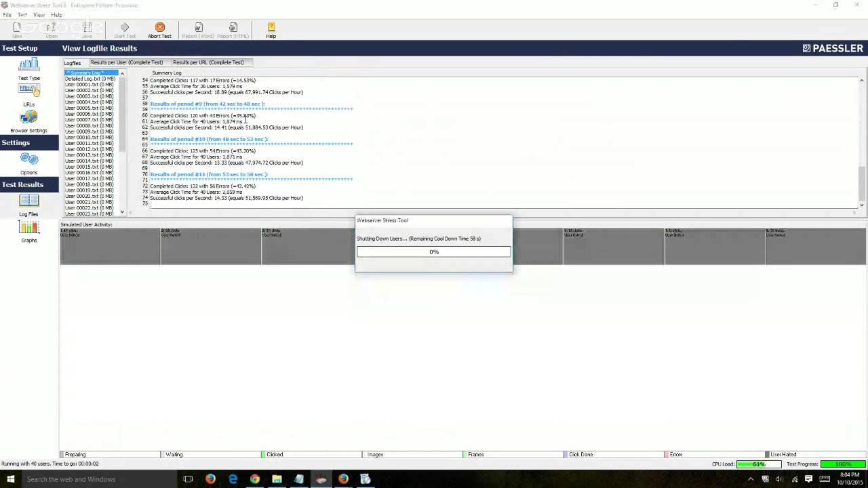The image size is (868, 488).
Task: Click the Open toolbar icon
Action: point(52,30)
